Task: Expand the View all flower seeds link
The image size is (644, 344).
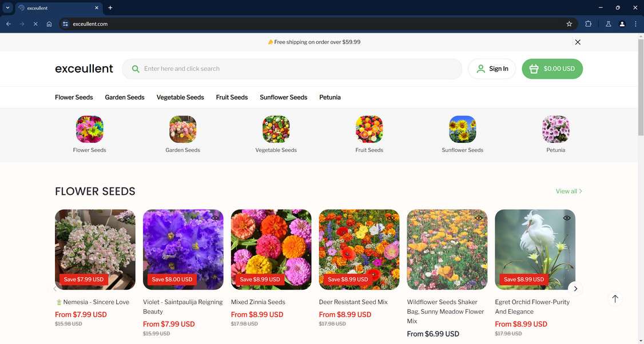Action: (x=569, y=191)
